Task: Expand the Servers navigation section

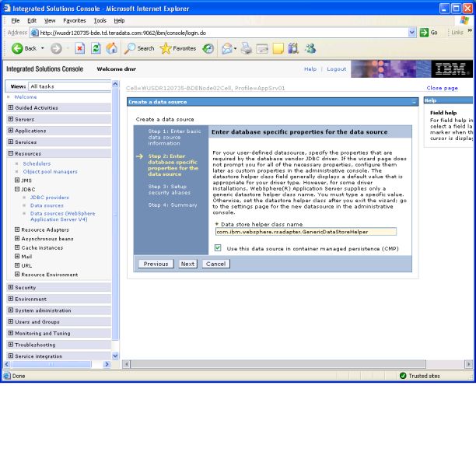Action: 11,119
